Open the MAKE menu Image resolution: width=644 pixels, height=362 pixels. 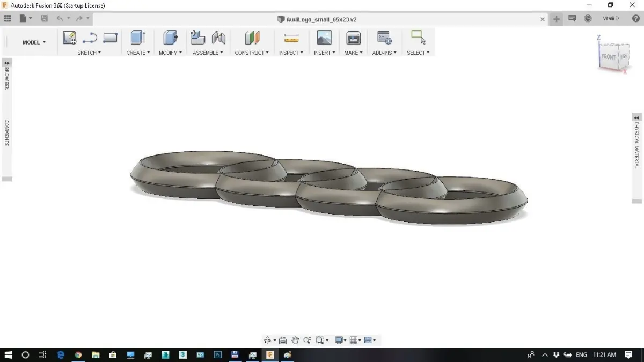point(353,53)
